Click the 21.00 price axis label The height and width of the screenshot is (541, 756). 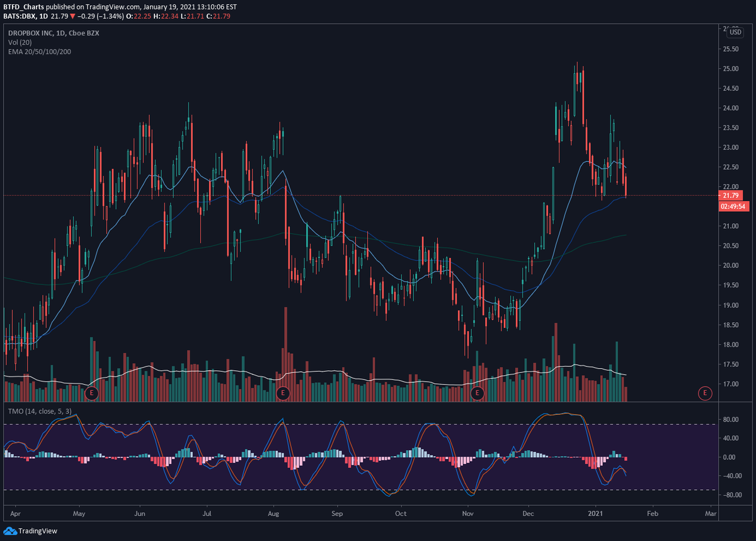coord(731,226)
